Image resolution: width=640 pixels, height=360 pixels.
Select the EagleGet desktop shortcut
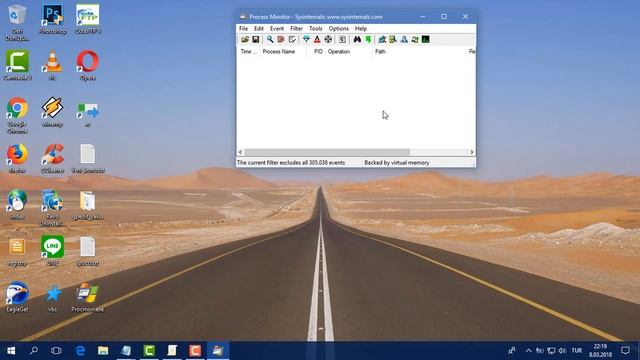pos(17,297)
